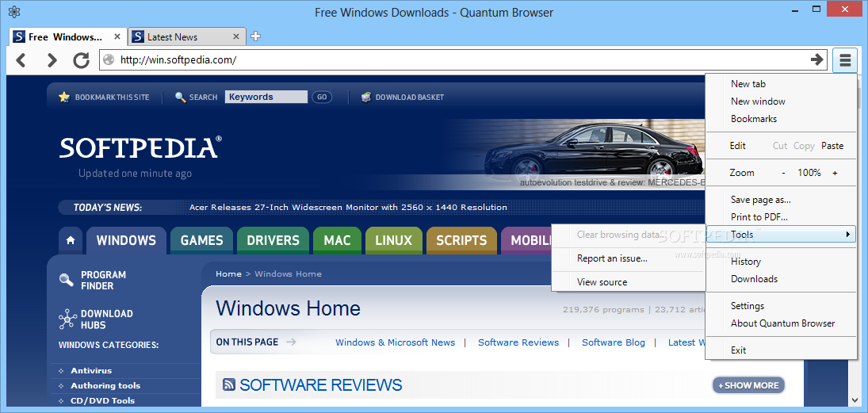Click the RSS icon beside Software Reviews
Image resolution: width=868 pixels, height=413 pixels.
tap(228, 384)
